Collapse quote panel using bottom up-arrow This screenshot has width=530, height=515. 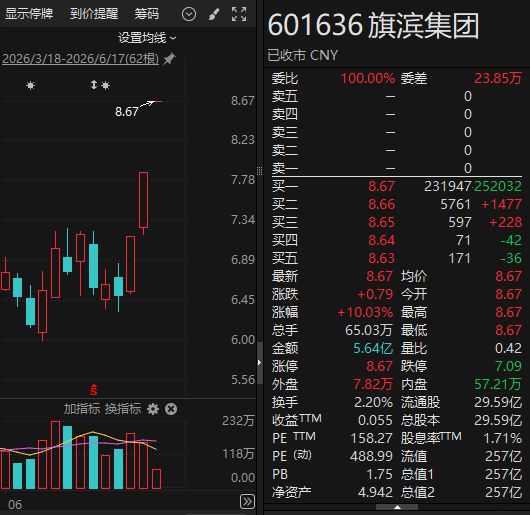(x=397, y=507)
